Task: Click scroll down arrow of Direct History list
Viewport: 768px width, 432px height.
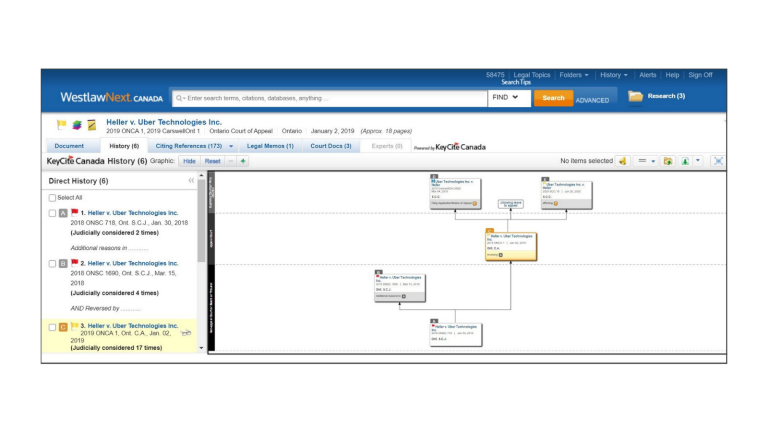Action: (201, 348)
